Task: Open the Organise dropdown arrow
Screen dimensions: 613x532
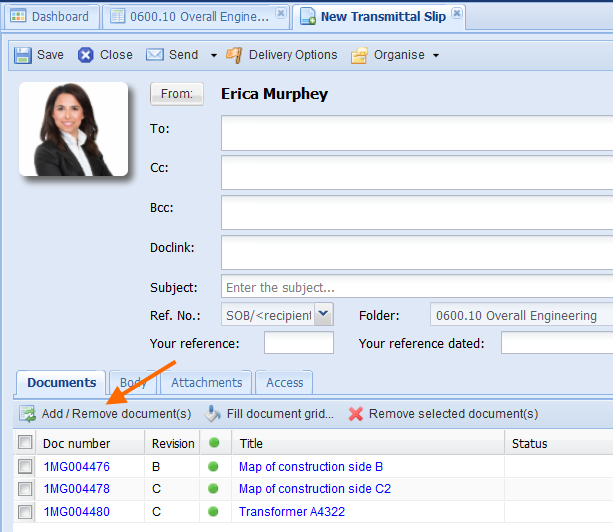Action: (436, 56)
